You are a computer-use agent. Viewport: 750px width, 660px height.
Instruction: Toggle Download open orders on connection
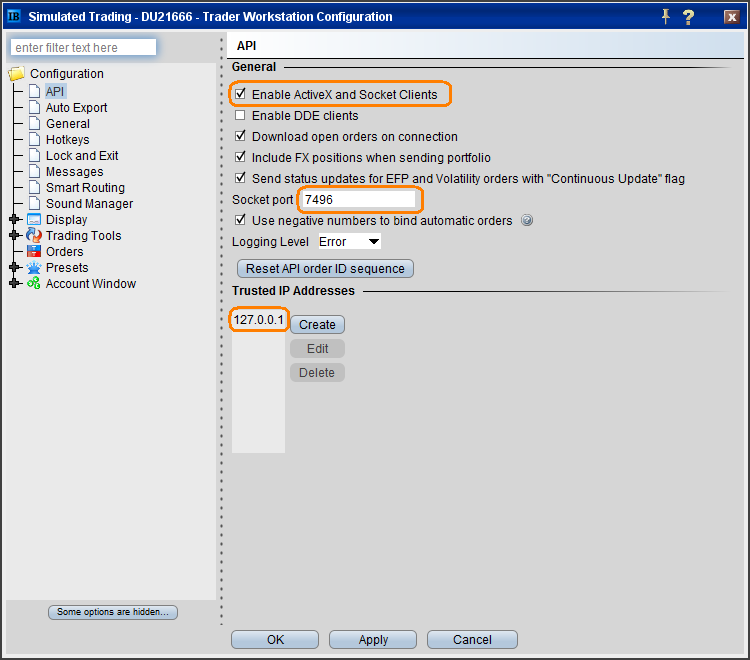pyautogui.click(x=240, y=136)
